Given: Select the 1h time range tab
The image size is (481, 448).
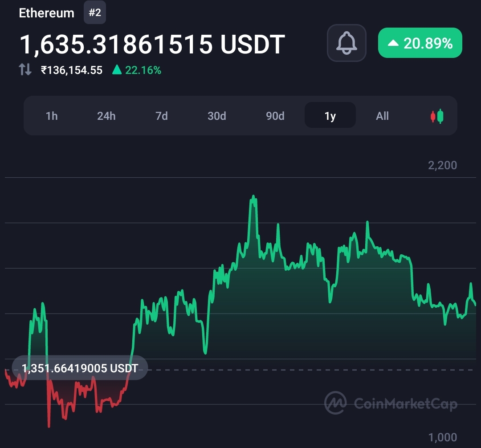Looking at the screenshot, I should [x=52, y=116].
